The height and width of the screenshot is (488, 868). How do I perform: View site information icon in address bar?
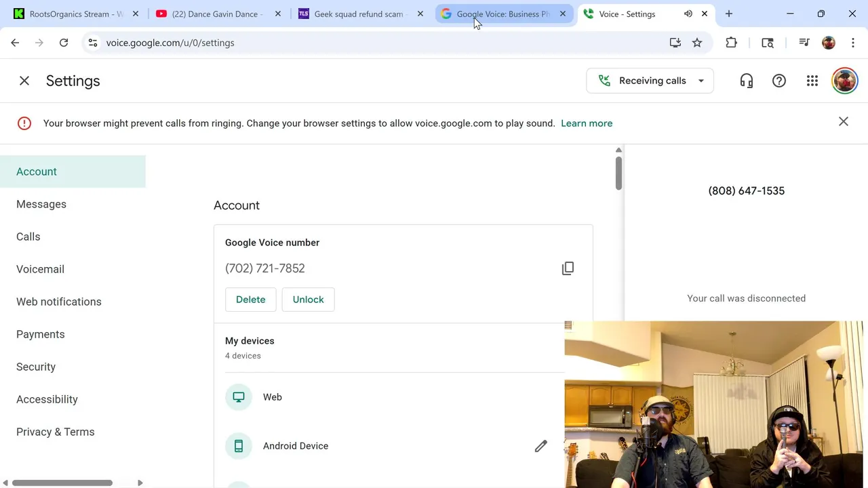point(93,43)
